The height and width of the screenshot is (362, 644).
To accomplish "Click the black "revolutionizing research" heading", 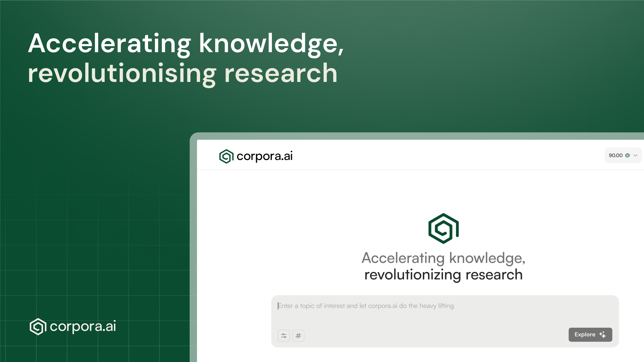I will tap(443, 275).
